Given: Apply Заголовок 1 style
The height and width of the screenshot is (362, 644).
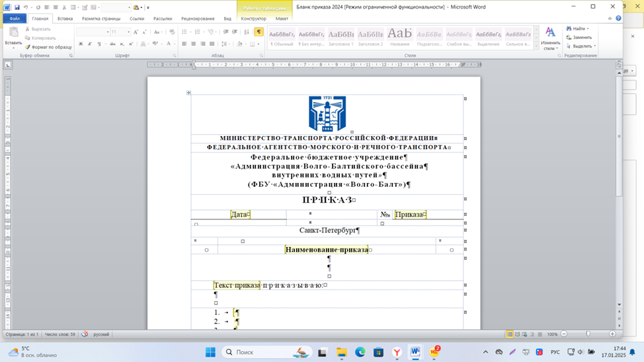Looking at the screenshot, I should click(341, 38).
